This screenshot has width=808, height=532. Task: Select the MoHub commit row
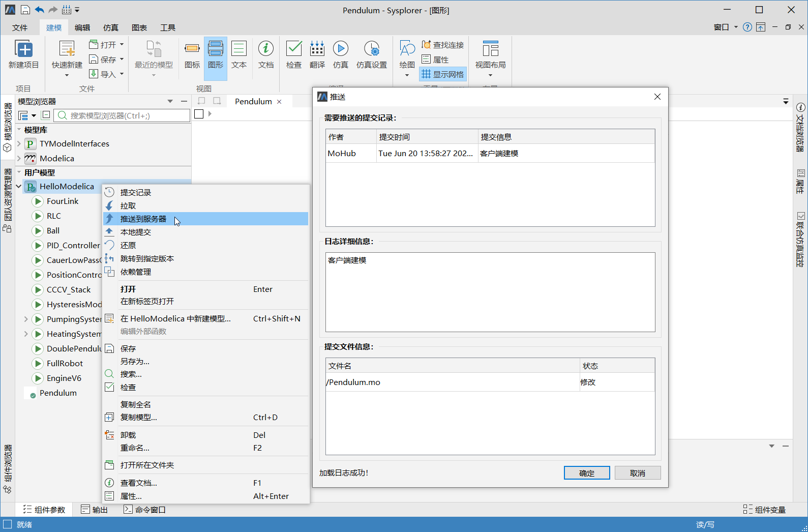pos(490,153)
